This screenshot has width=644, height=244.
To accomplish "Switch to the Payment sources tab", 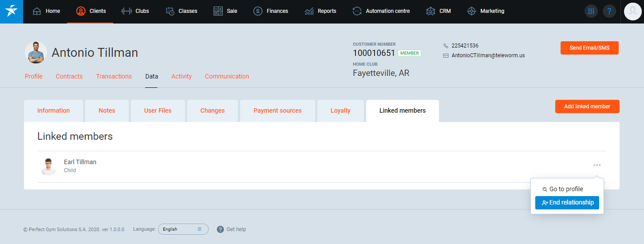I will click(x=277, y=111).
